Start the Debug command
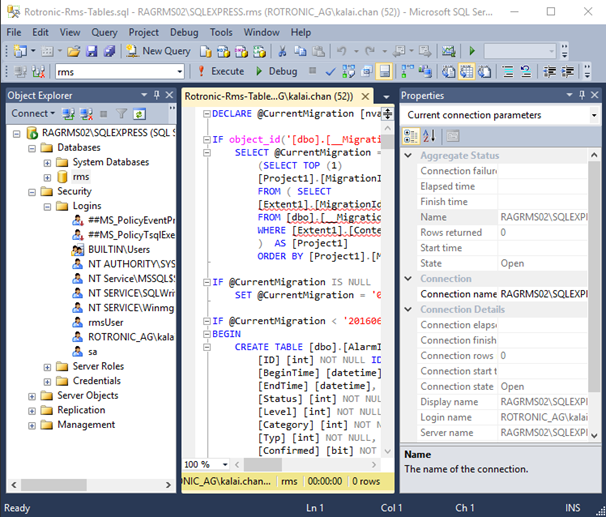Image resolution: width=606 pixels, height=517 pixels. click(277, 71)
